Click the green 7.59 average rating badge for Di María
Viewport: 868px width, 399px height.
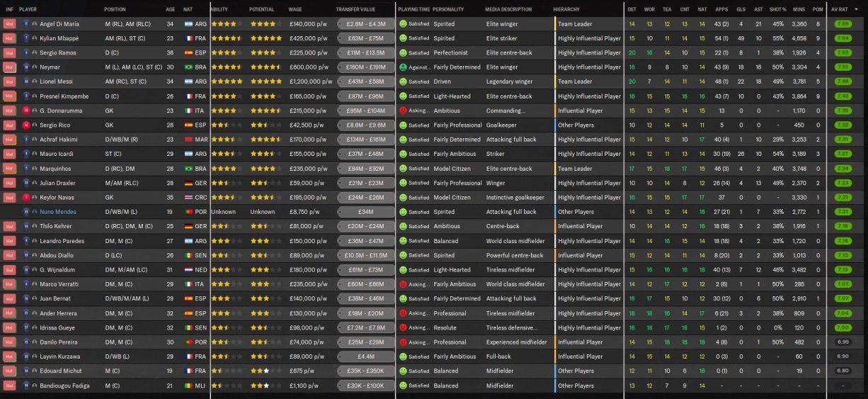pyautogui.click(x=843, y=24)
